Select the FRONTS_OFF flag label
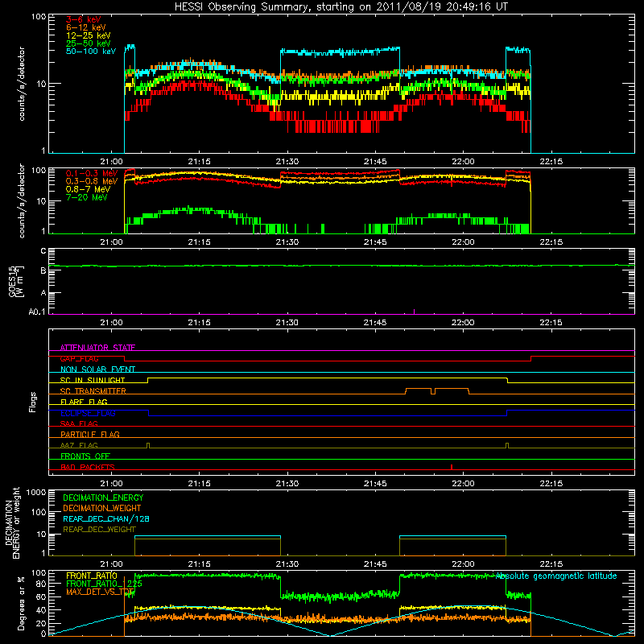Screen dimensions: 644x644 click(x=85, y=456)
